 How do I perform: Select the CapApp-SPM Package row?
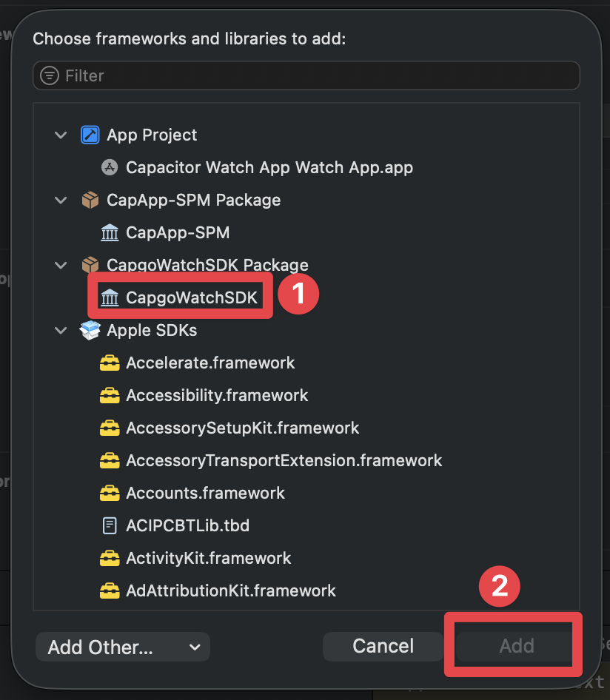click(193, 200)
